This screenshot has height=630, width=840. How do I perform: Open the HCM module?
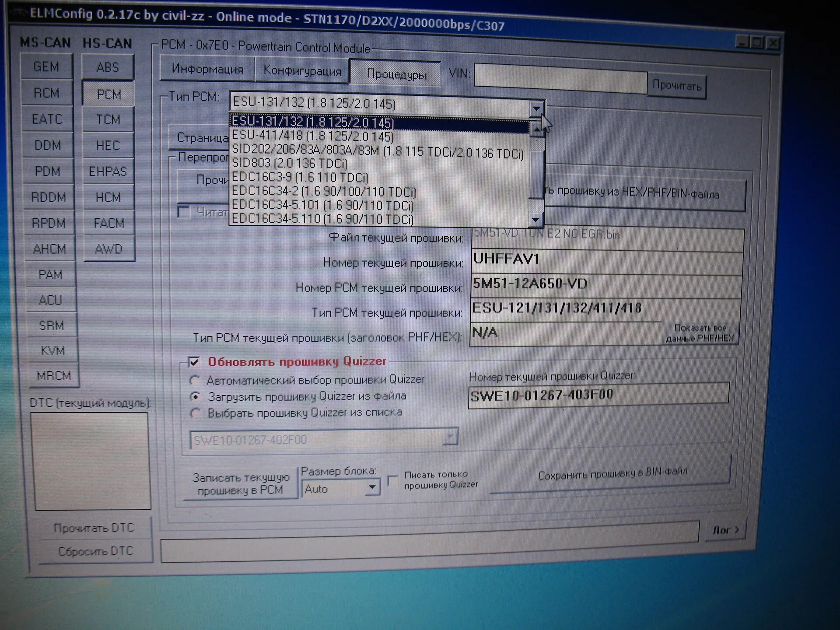tap(108, 197)
